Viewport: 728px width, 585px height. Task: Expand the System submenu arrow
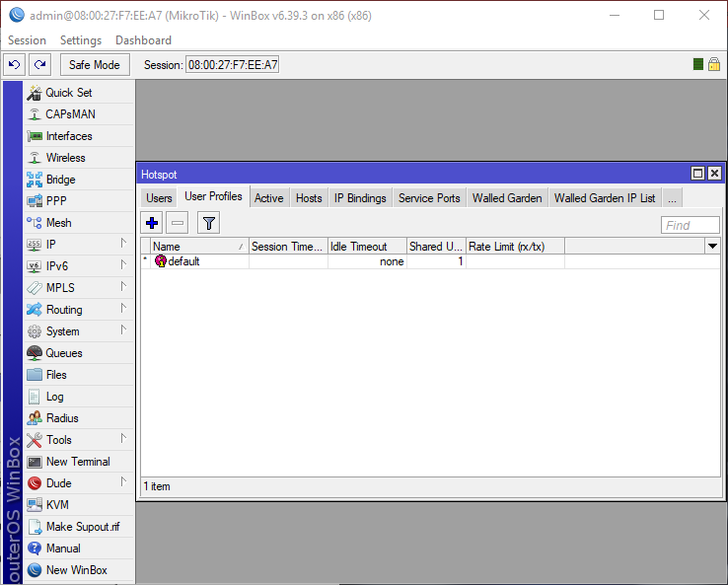pyautogui.click(x=123, y=329)
